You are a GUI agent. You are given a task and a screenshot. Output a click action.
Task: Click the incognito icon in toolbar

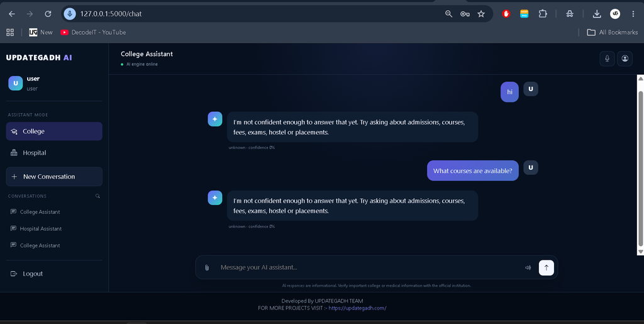[569, 14]
